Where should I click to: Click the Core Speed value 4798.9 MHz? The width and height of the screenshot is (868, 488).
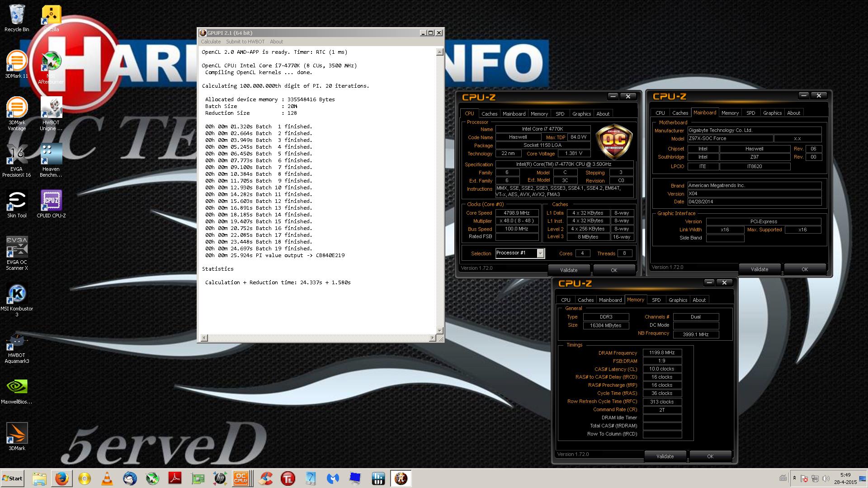517,213
